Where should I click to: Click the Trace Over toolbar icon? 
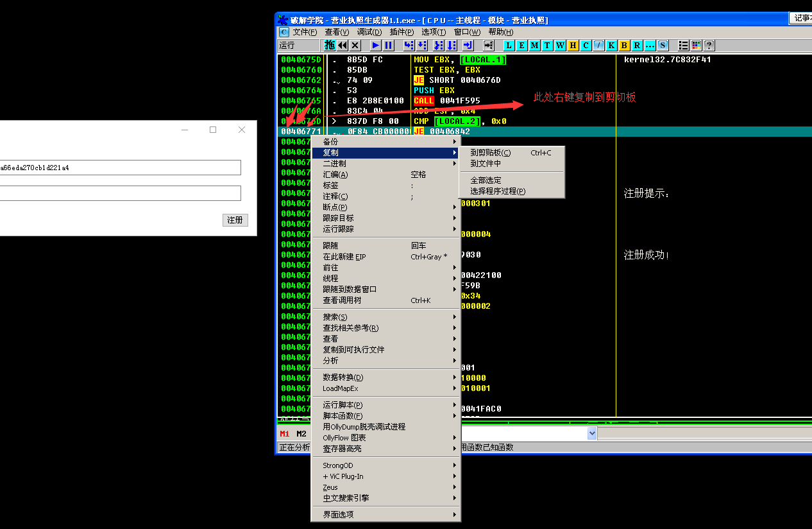[452, 46]
